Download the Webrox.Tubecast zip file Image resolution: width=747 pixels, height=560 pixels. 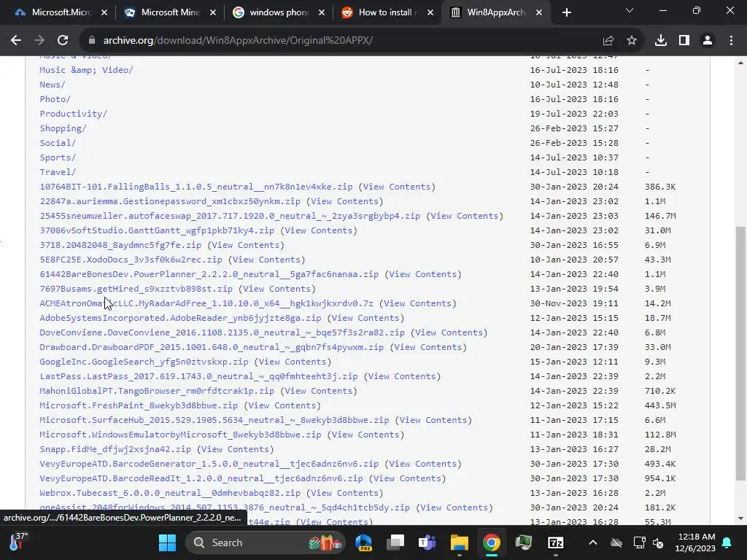pyautogui.click(x=170, y=494)
